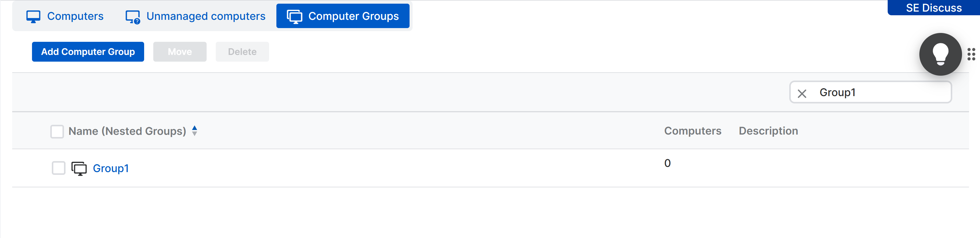Click the Unmanaged computers question-mark monitor icon
This screenshot has height=238, width=980.
pyautogui.click(x=133, y=17)
